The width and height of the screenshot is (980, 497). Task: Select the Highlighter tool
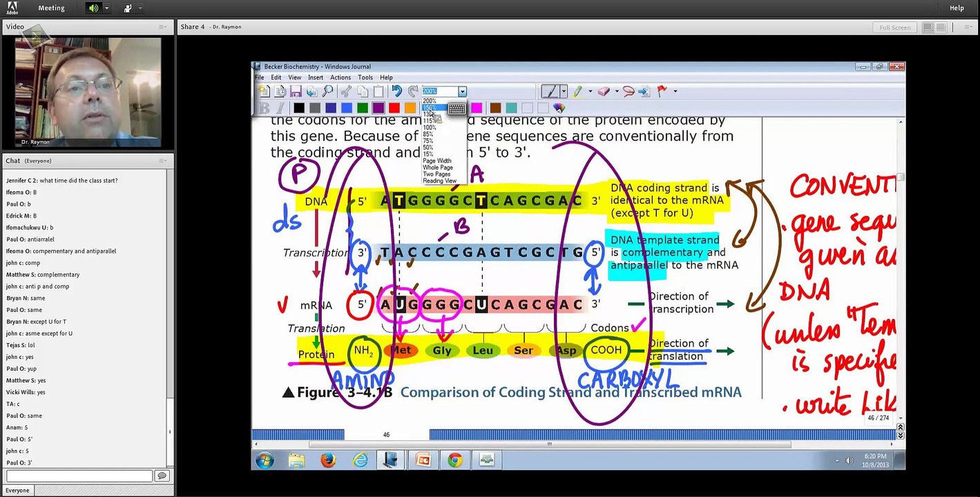[x=577, y=91]
